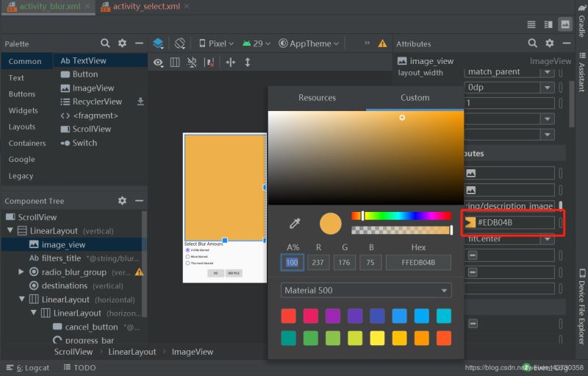Screen dimensions: 588x376
Task: Open the Component Tree settings gear
Action: [122, 201]
